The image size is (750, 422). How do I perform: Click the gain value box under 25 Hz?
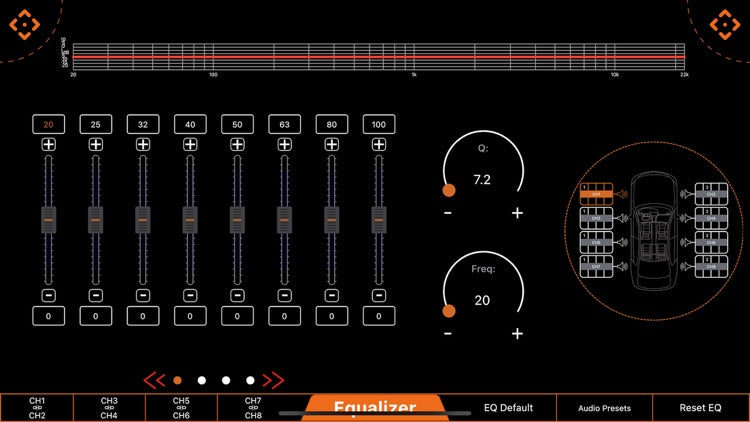pyautogui.click(x=96, y=316)
